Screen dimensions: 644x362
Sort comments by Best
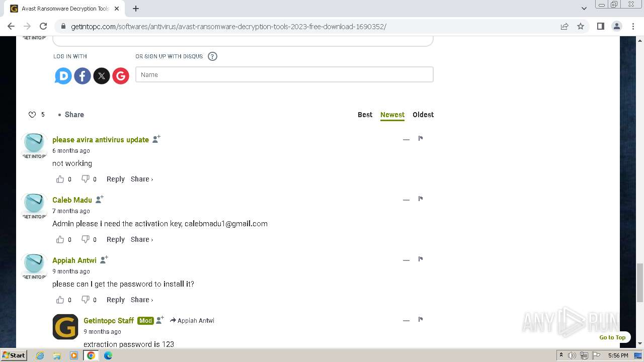[x=365, y=115]
